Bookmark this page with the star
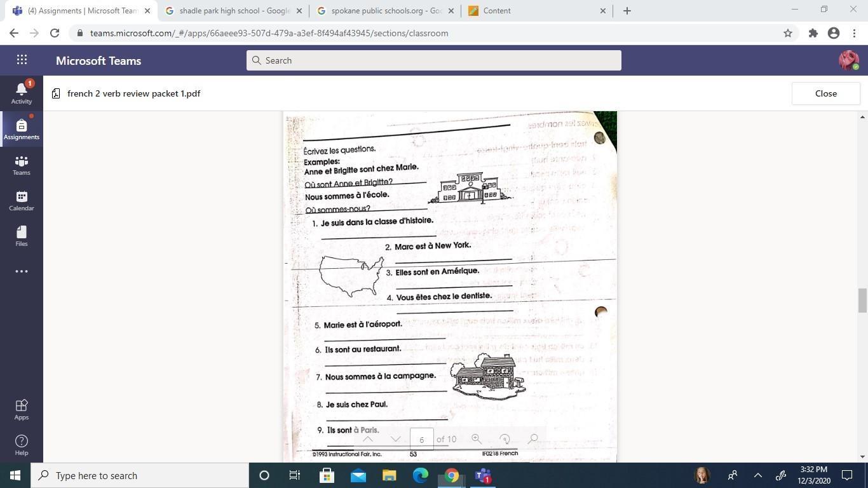The image size is (868, 488). (788, 33)
